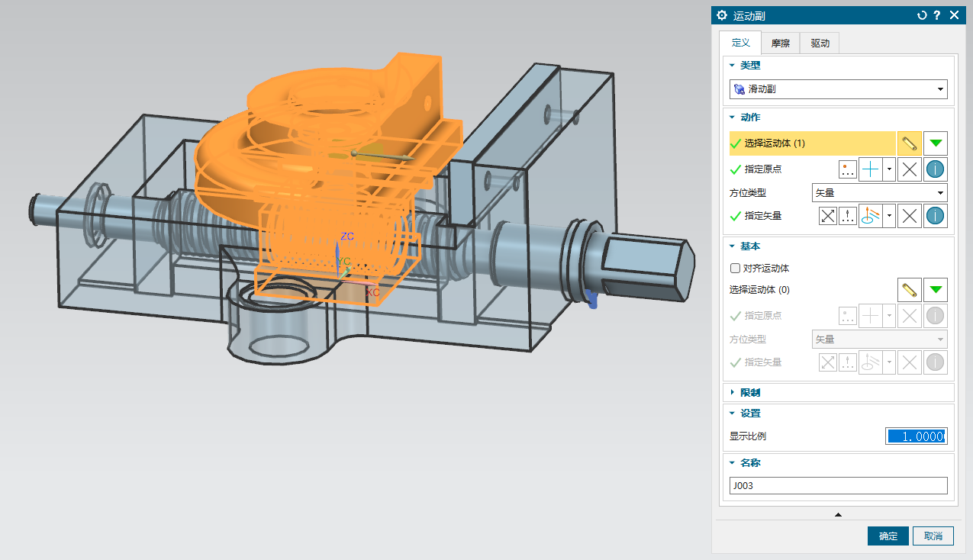
Task: Open the 方位类型 矢量 dropdown under 动作
Action: point(879,193)
